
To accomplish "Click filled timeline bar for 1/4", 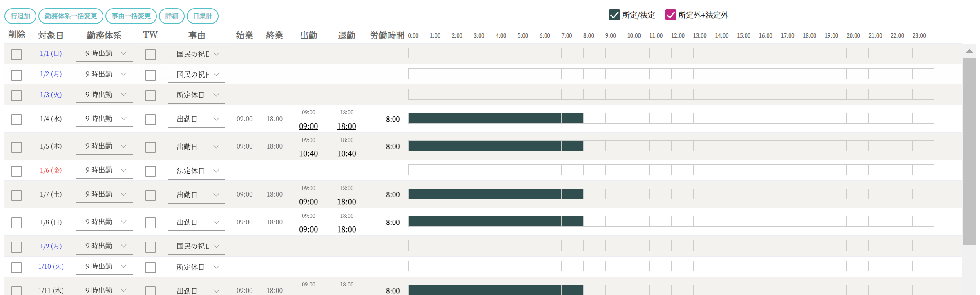I will (x=496, y=118).
